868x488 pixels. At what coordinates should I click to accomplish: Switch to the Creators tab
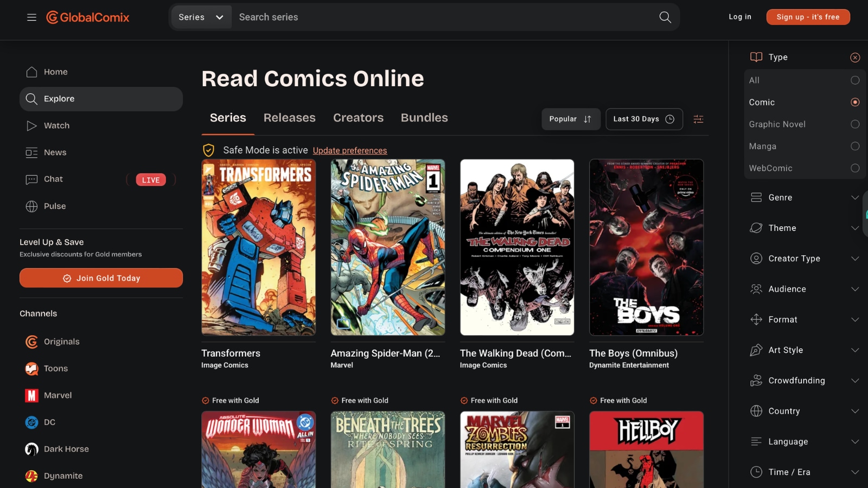pos(358,118)
